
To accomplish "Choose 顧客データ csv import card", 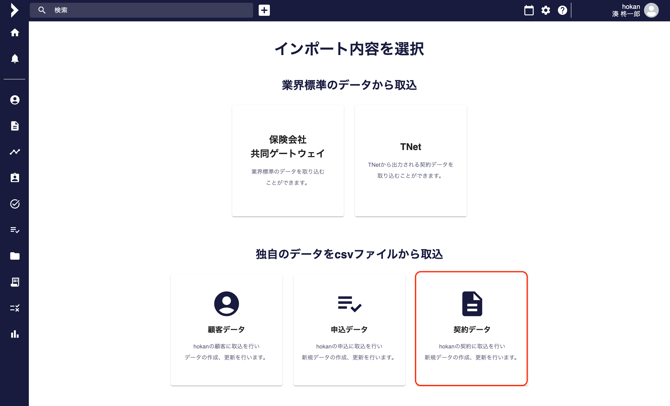I will pos(227,329).
